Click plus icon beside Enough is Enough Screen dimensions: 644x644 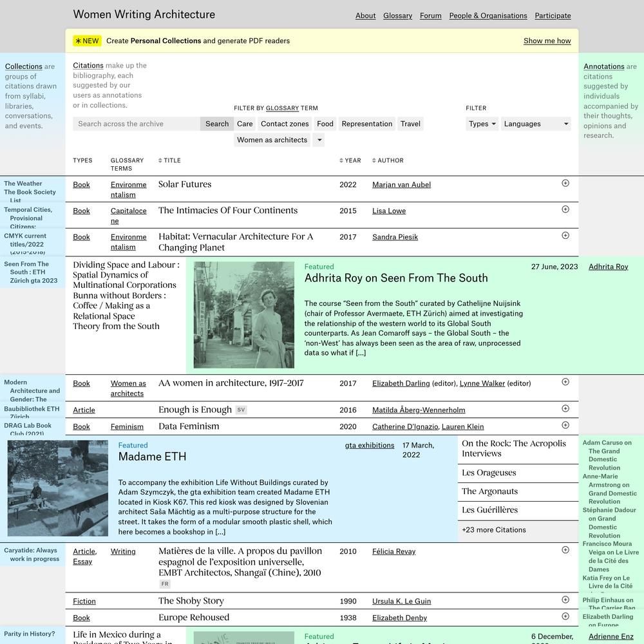565,408
